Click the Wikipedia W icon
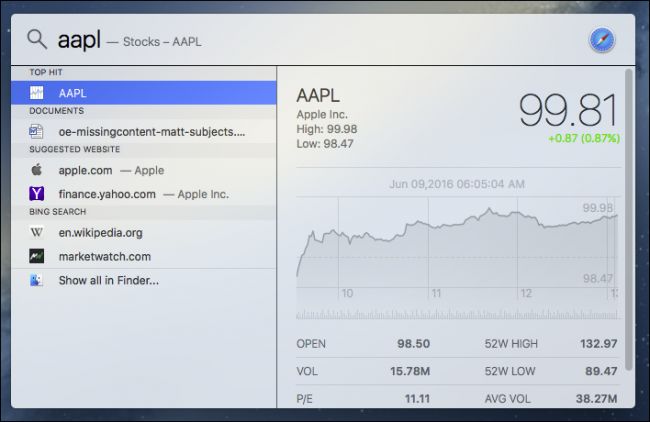 36,233
